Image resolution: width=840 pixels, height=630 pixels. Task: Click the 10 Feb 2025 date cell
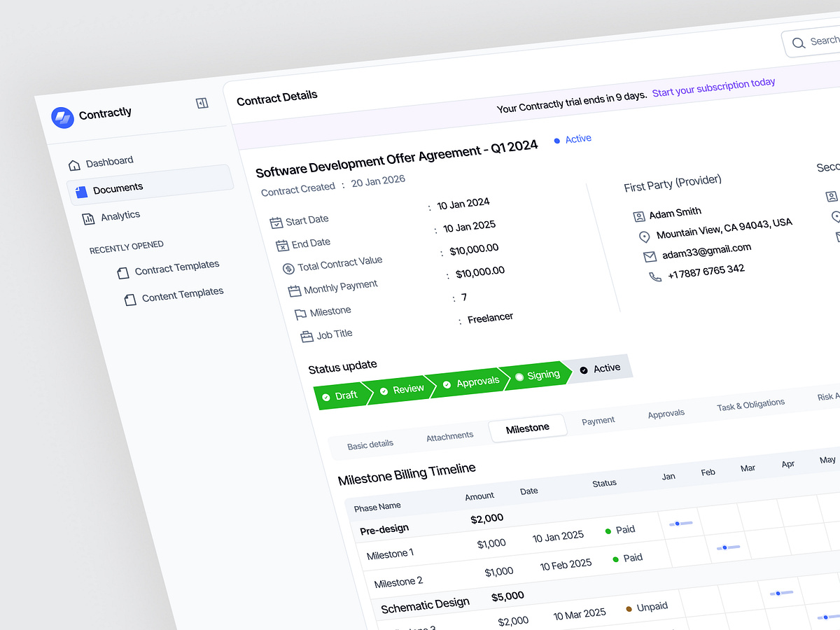(x=566, y=564)
